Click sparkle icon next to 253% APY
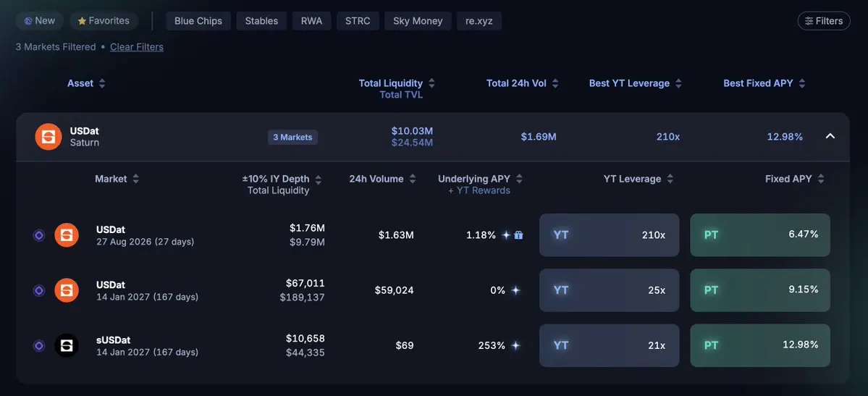The width and height of the screenshot is (868, 396). click(515, 345)
